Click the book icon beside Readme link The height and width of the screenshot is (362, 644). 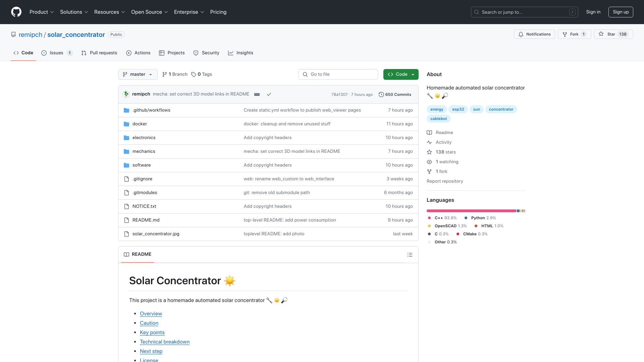(x=429, y=133)
